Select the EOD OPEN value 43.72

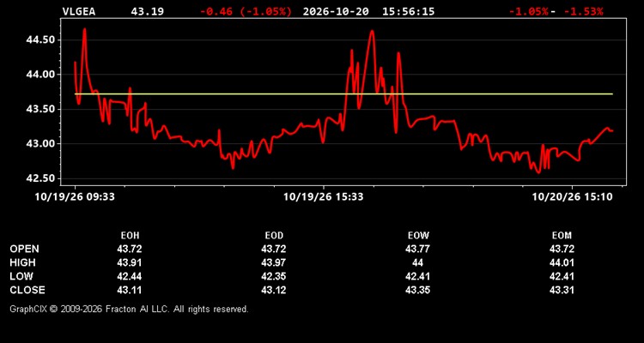point(274,249)
